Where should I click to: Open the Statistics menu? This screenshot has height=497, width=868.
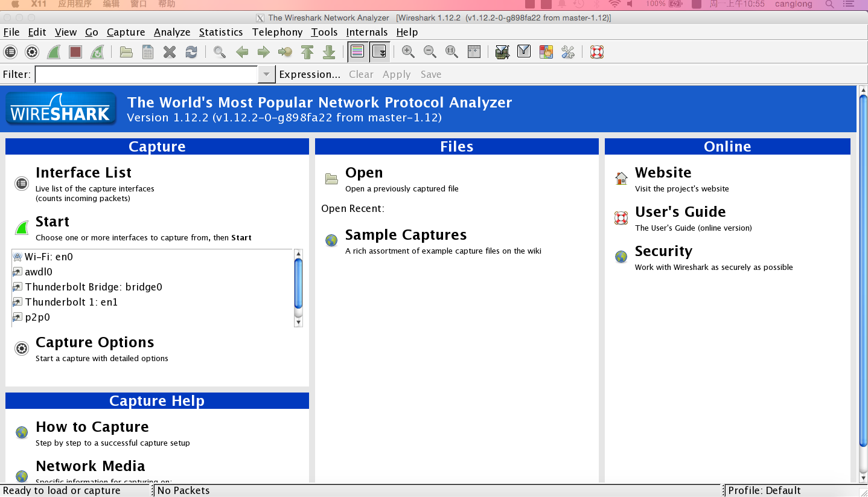coord(221,32)
